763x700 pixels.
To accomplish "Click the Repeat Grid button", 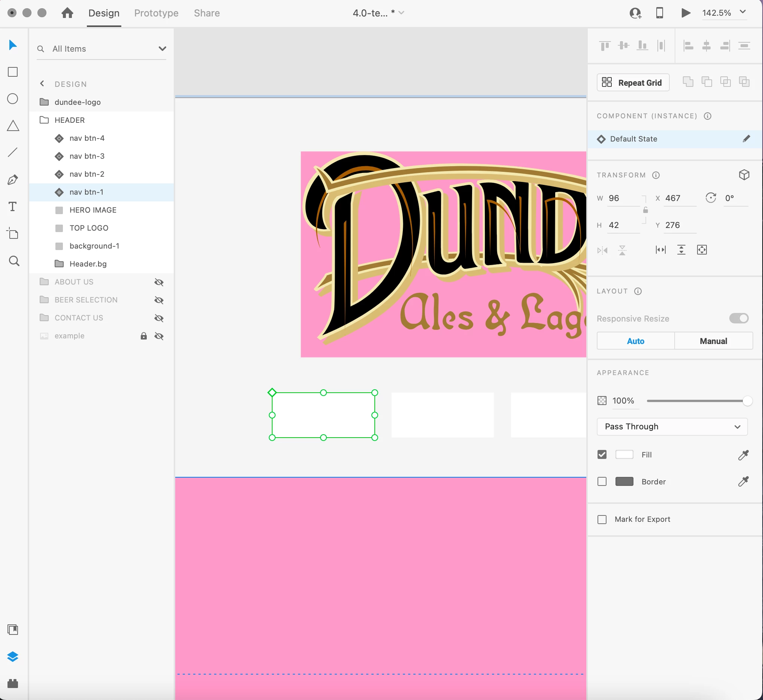I will (633, 83).
